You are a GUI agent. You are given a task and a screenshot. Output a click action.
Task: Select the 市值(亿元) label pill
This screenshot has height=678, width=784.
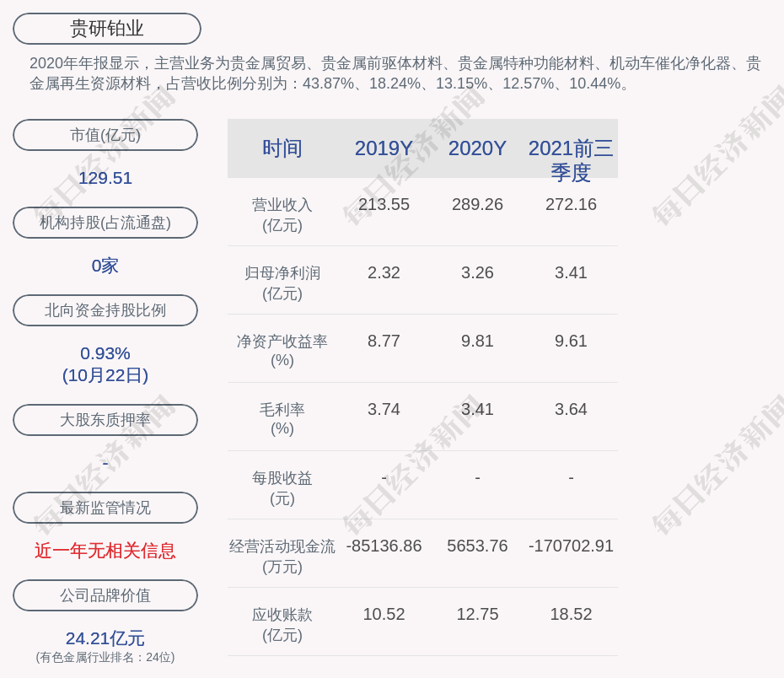[105, 135]
